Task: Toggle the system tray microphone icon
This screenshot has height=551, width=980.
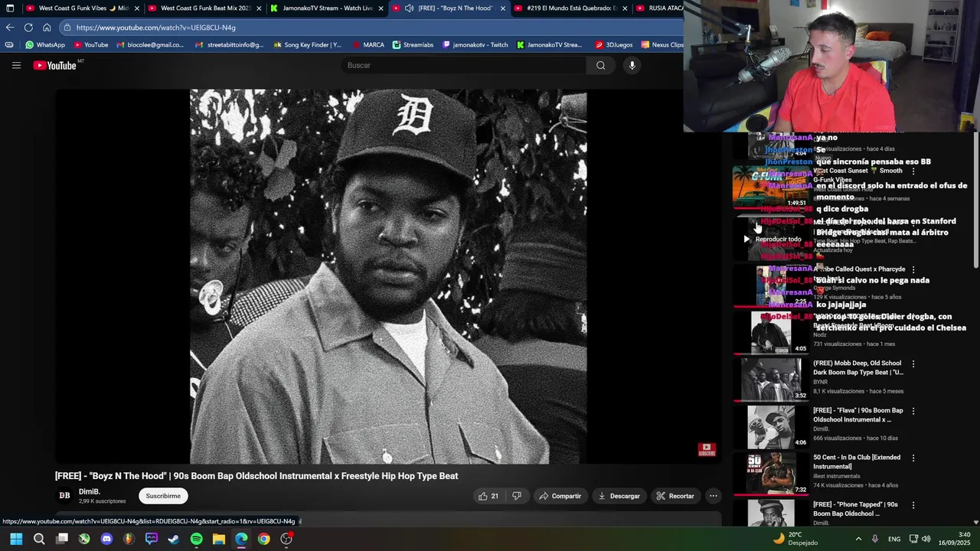Action: pos(875,539)
